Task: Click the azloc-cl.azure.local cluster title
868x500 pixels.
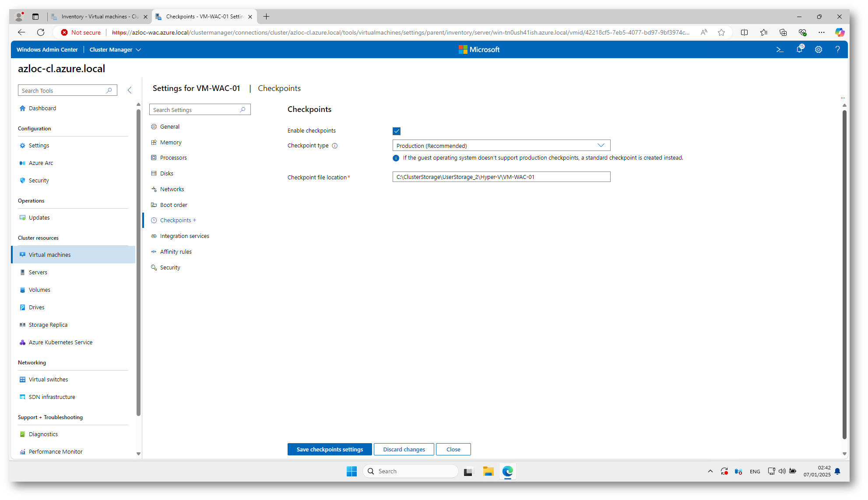Action: tap(62, 69)
